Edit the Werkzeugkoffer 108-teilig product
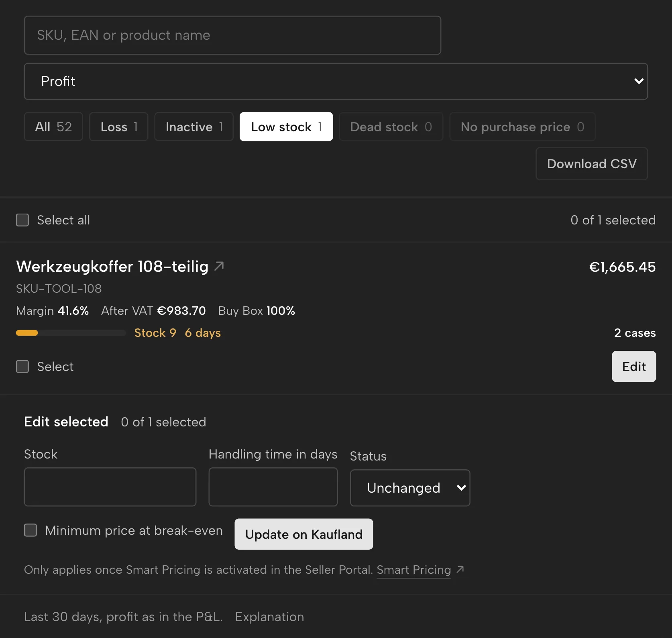Image resolution: width=672 pixels, height=638 pixels. pos(634,367)
